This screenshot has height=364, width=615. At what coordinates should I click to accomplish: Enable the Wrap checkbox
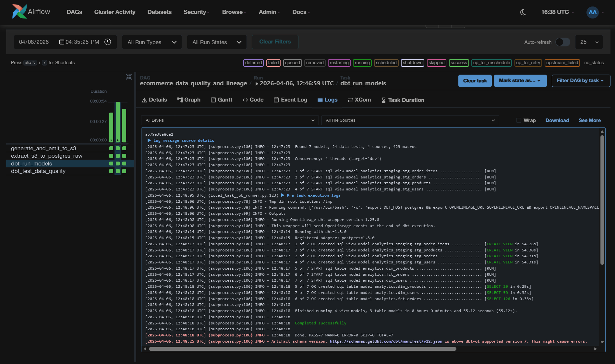click(x=519, y=120)
